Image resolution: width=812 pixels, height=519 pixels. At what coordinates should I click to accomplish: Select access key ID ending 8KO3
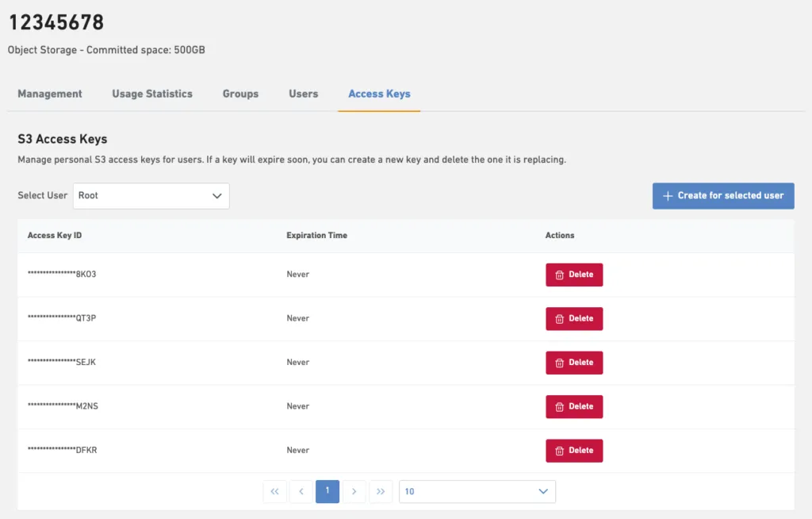62,274
